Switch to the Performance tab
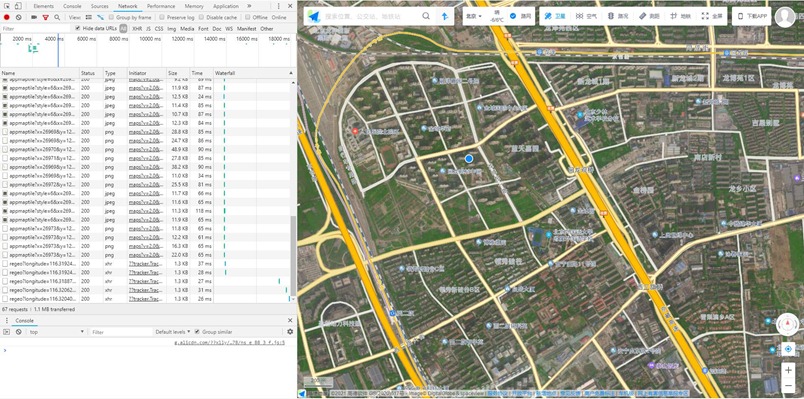Viewport: 804px width, 399px height. [160, 6]
